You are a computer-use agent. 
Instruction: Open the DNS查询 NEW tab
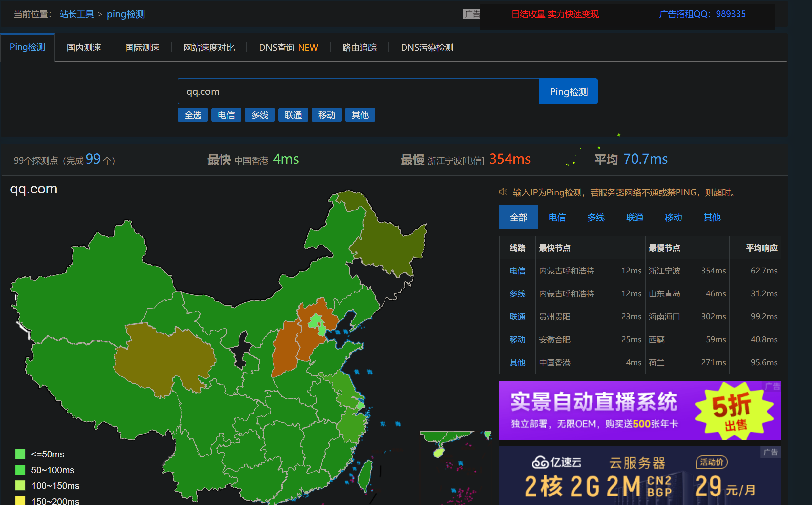click(x=288, y=48)
